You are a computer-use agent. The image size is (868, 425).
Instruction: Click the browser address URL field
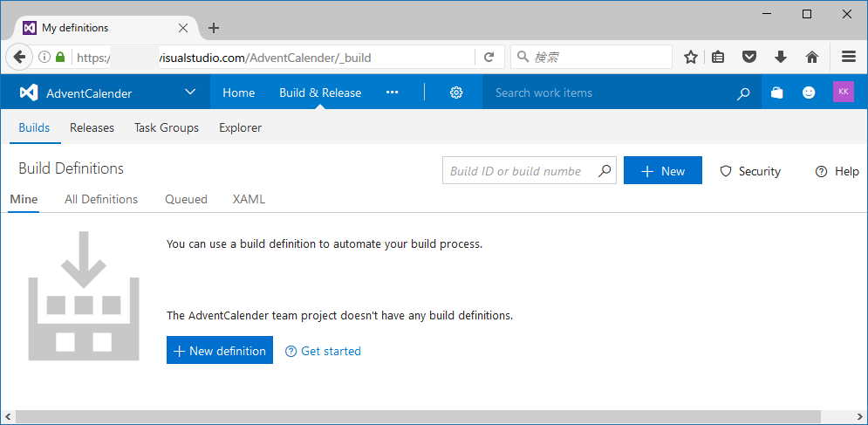[274, 57]
